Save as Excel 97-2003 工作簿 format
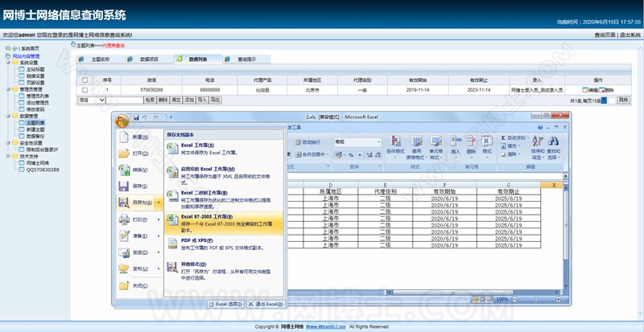 (224, 223)
